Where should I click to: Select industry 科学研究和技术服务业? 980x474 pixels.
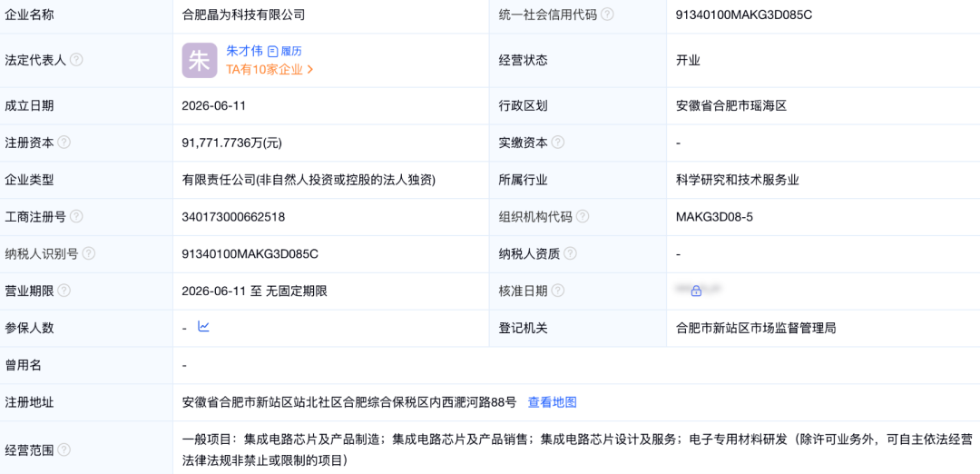pyautogui.click(x=738, y=180)
